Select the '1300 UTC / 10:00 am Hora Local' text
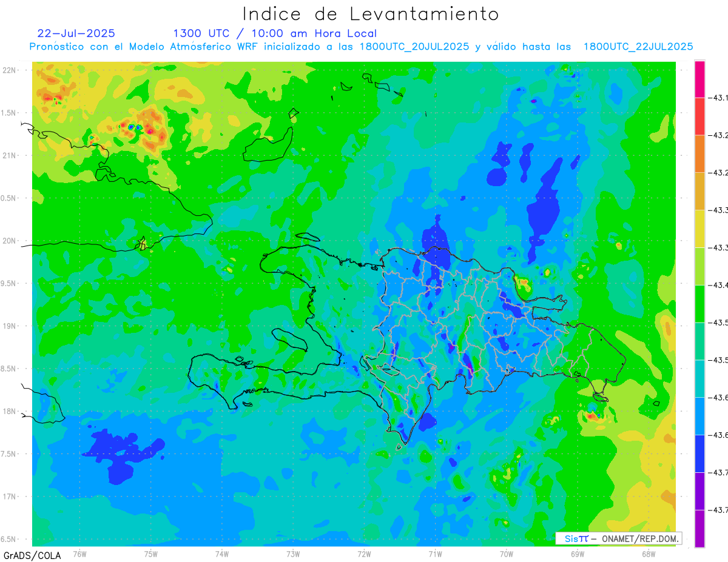 click(275, 33)
